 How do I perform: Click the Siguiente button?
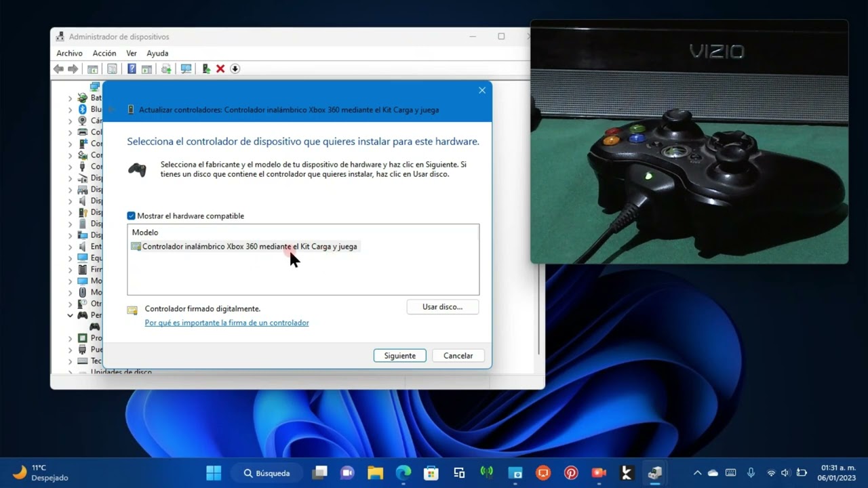[x=399, y=356]
